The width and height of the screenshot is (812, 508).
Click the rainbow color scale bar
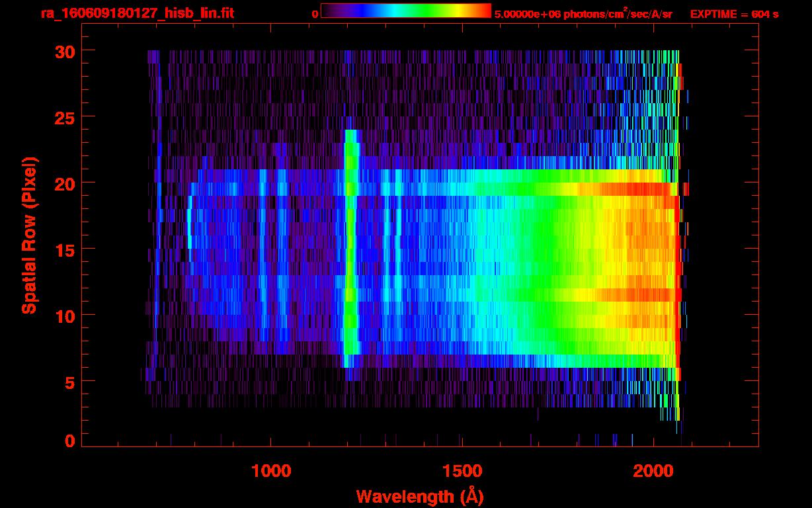(x=406, y=11)
